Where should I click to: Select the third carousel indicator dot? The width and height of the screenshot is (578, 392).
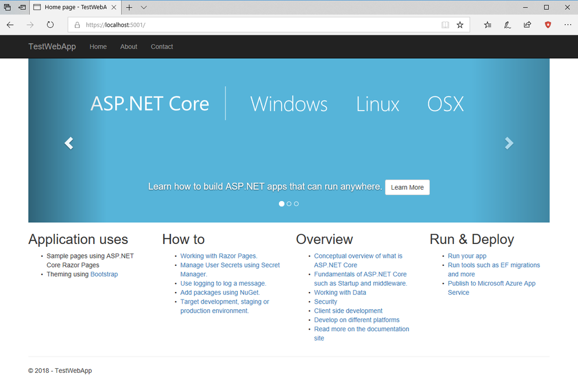click(x=296, y=204)
